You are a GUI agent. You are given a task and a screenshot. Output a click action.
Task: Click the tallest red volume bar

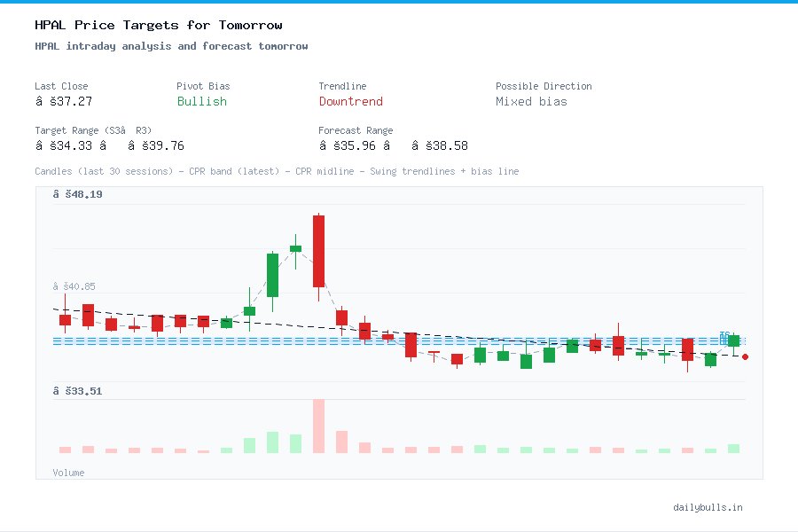click(318, 426)
